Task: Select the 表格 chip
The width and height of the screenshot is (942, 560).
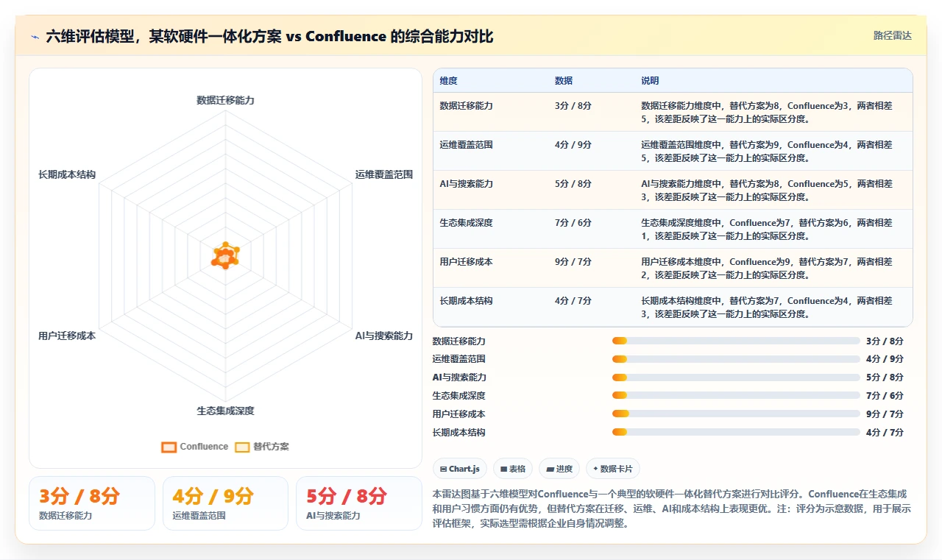Action: point(513,469)
